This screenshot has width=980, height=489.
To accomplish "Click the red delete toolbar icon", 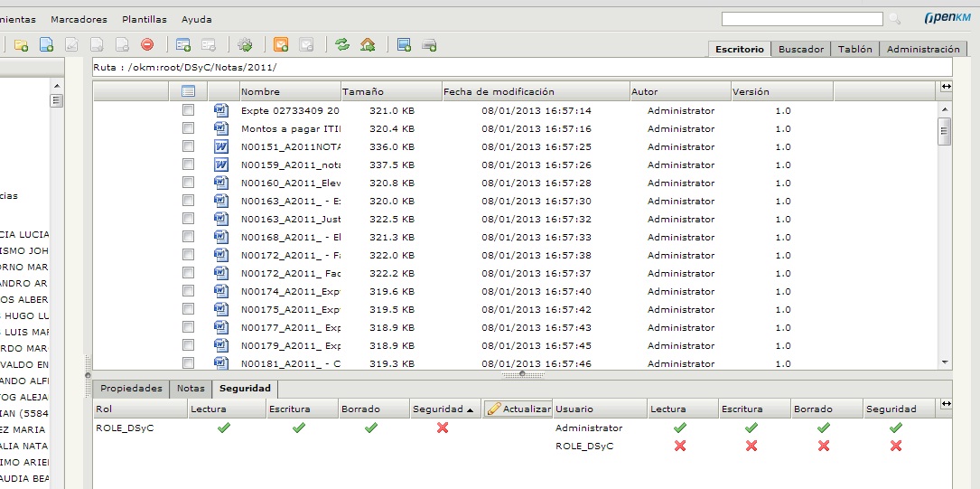I will [147, 44].
